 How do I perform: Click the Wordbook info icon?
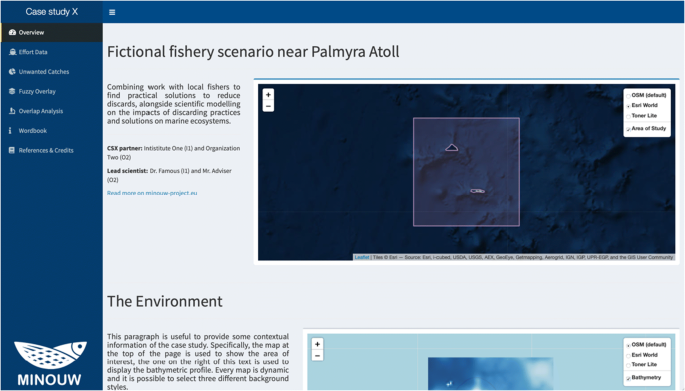tap(10, 131)
